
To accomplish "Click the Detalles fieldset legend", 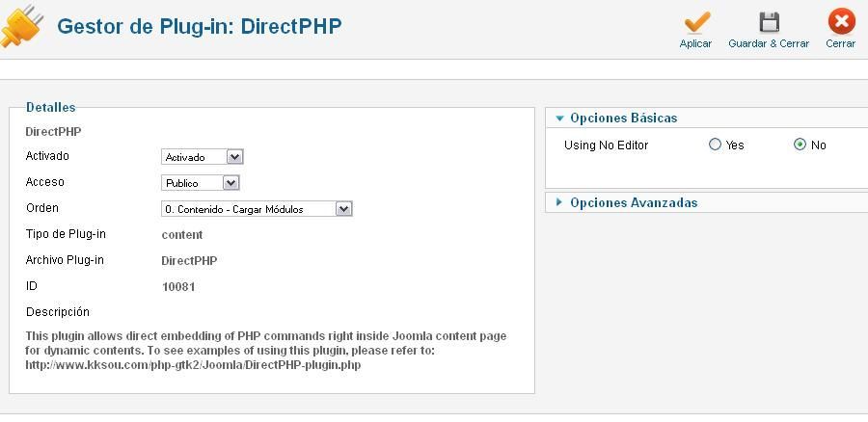I will [x=51, y=107].
